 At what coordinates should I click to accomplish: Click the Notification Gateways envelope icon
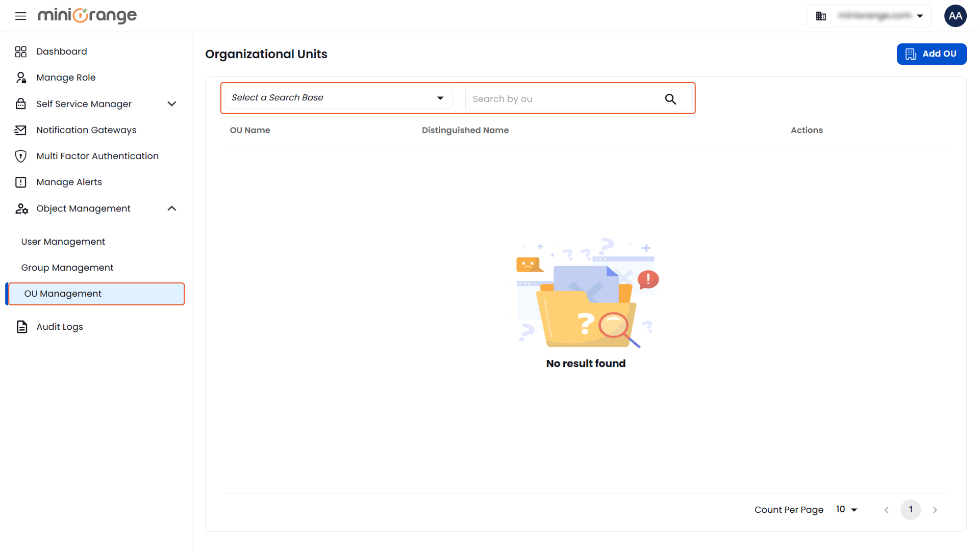(20, 130)
